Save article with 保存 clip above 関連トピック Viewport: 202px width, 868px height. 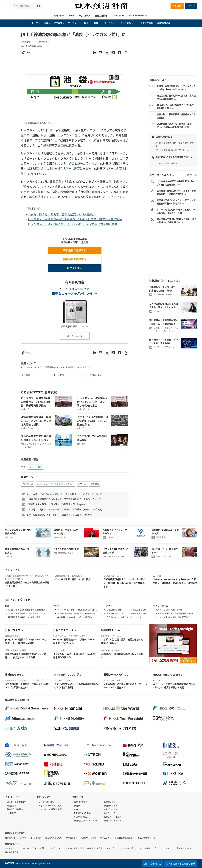pos(26,353)
